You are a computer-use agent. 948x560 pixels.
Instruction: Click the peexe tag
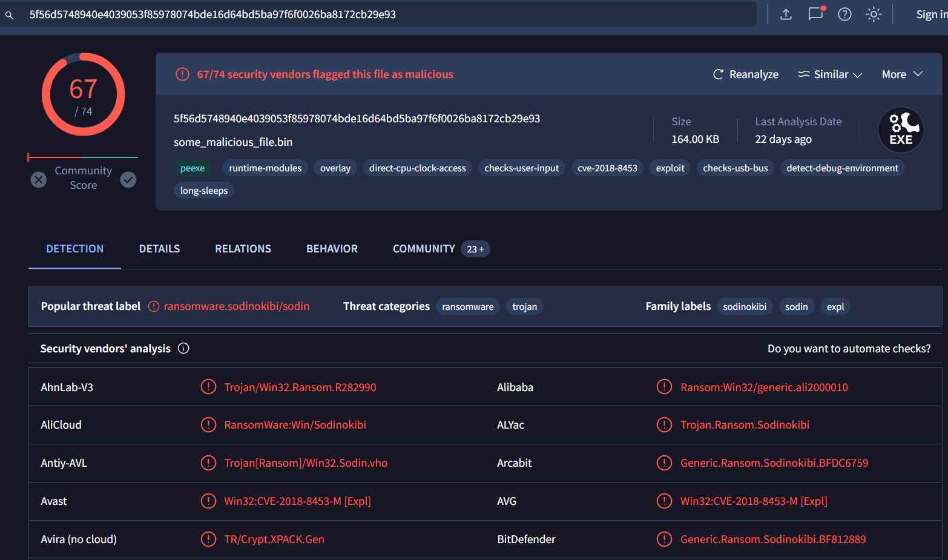coord(193,168)
